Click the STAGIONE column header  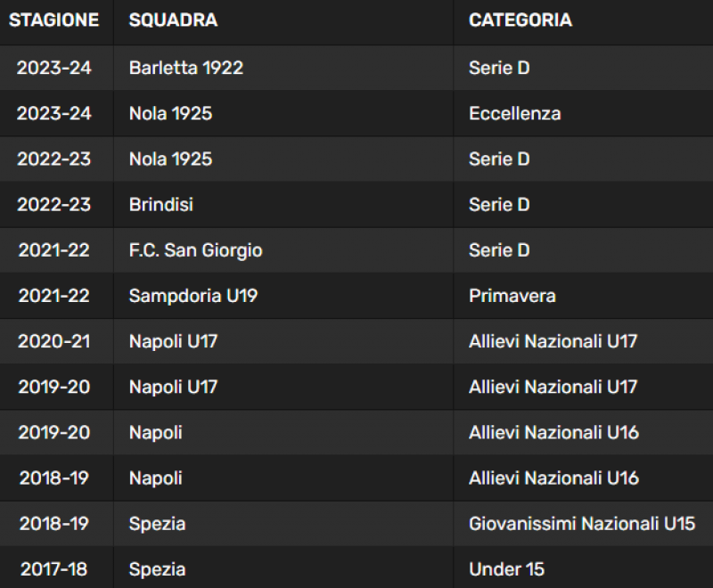(x=54, y=20)
